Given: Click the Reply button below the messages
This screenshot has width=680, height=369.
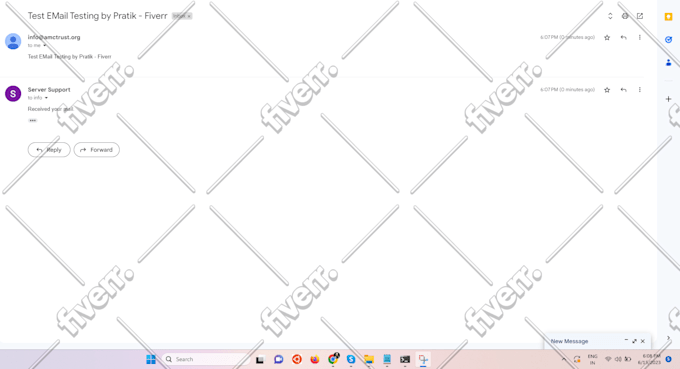Looking at the screenshot, I should [x=49, y=150].
